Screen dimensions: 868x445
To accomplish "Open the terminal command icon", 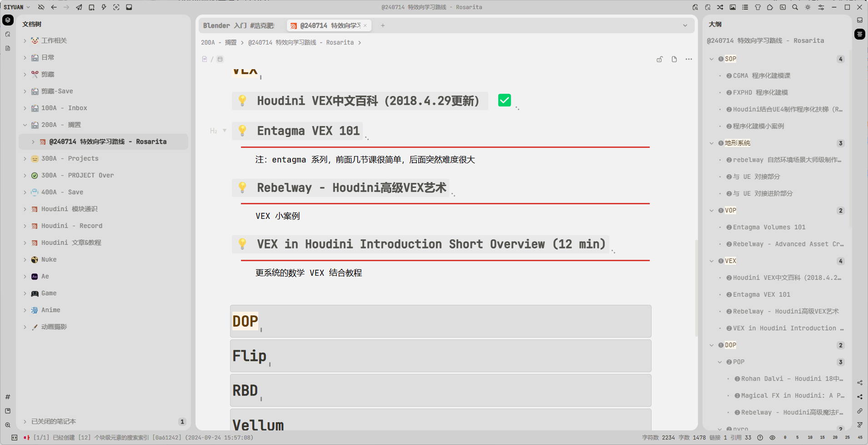I will tap(783, 7).
